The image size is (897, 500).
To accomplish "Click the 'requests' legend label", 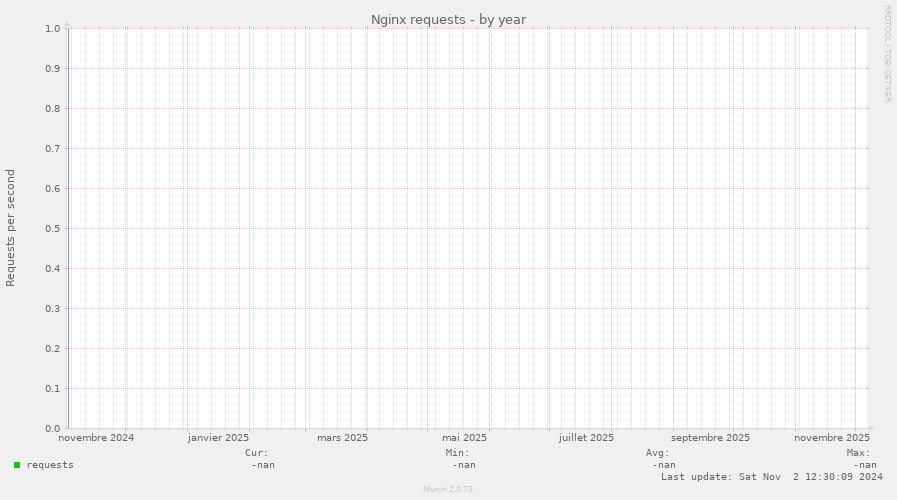I will (50, 465).
